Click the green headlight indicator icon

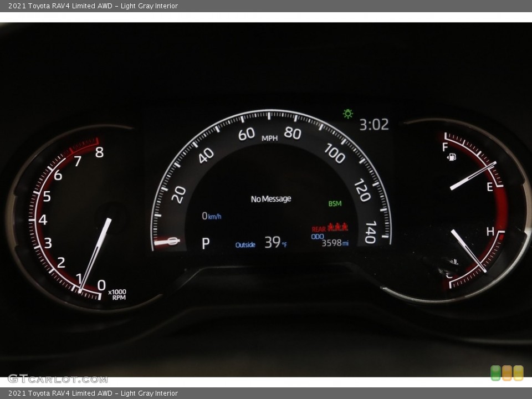click(x=348, y=114)
